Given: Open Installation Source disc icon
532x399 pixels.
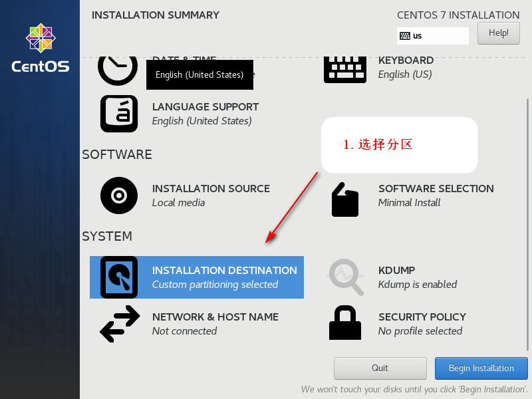Looking at the screenshot, I should (x=119, y=196).
